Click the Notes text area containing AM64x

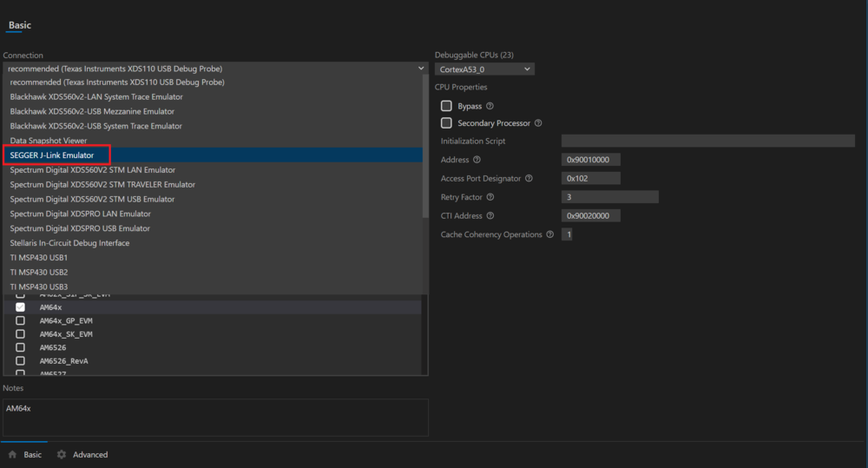click(215, 417)
